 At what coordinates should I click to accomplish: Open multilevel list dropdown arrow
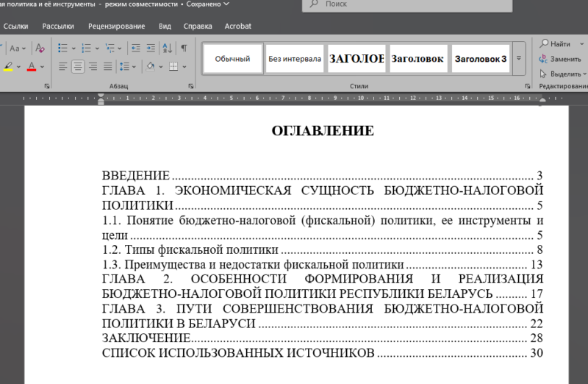pyautogui.click(x=120, y=49)
